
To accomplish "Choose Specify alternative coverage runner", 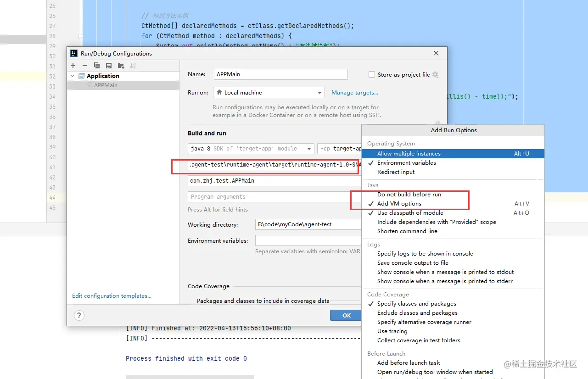I will click(453, 322).
